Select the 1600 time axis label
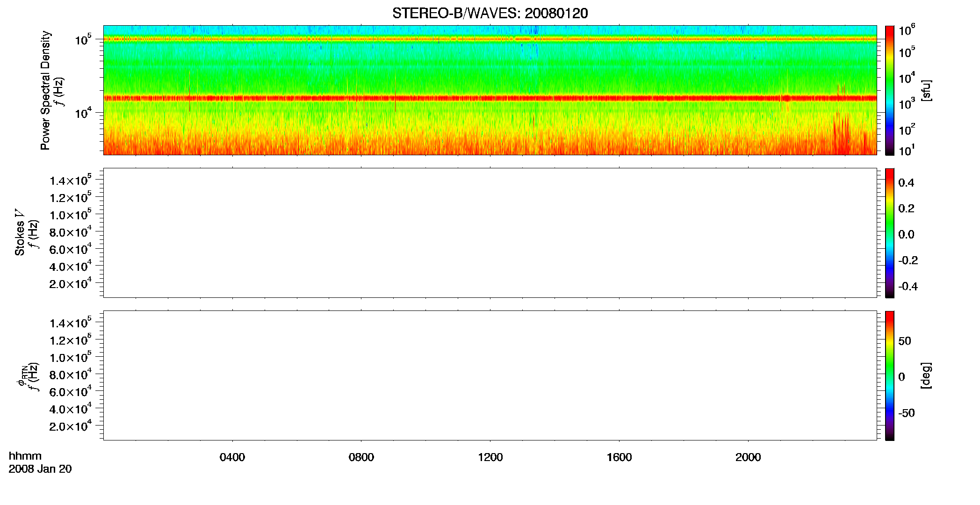The image size is (980, 505). click(619, 457)
